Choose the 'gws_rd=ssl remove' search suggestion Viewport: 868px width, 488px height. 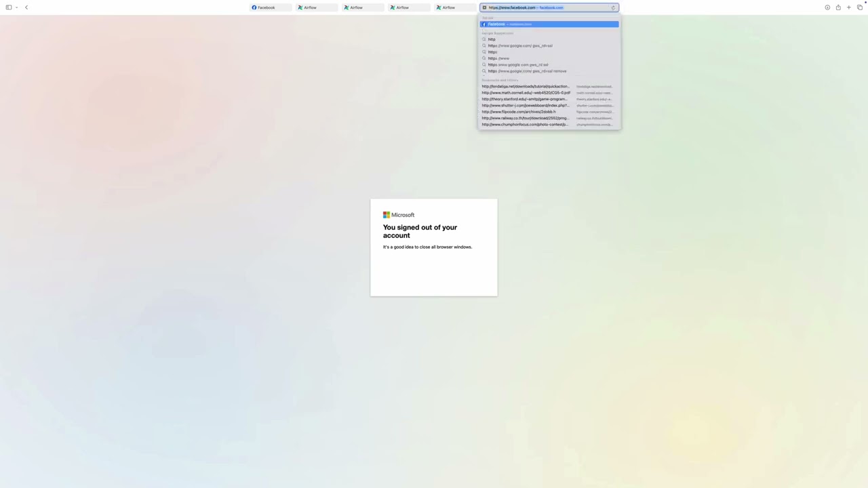tap(549, 71)
